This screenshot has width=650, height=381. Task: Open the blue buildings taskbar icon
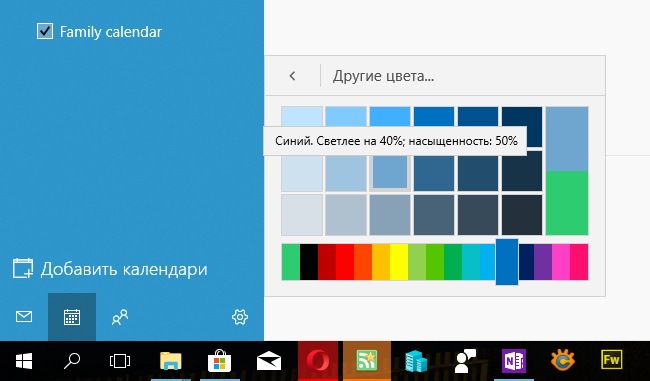pos(416,361)
